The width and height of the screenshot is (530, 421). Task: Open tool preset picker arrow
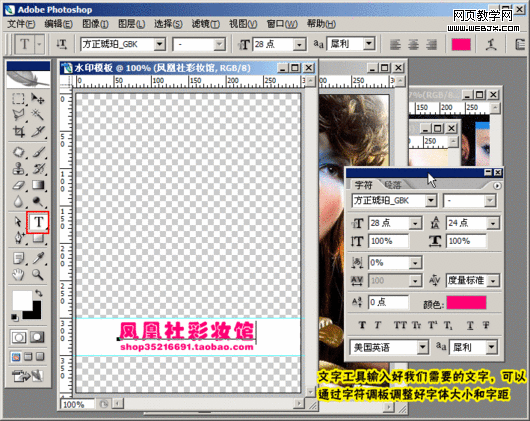(x=39, y=44)
